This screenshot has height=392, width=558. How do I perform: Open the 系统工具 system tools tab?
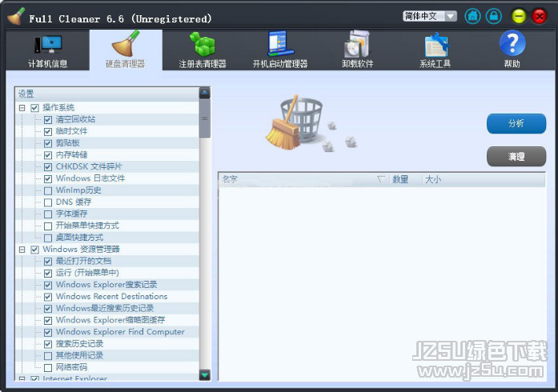point(435,50)
